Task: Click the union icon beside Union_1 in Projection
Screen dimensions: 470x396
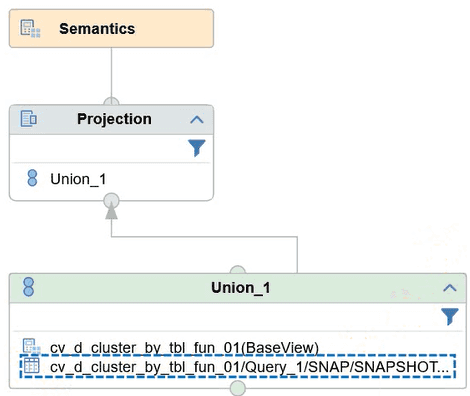Action: pyautogui.click(x=32, y=178)
